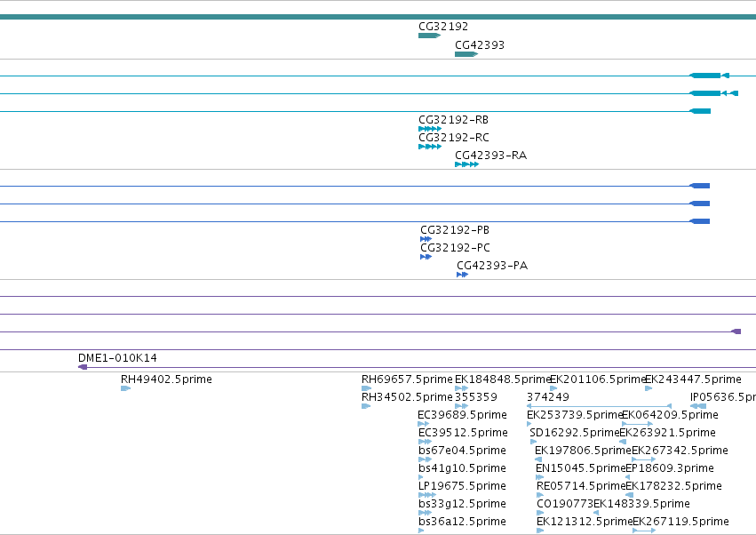Click the EK201106.5prime EST label
The height and width of the screenshot is (535, 756).
597,379
